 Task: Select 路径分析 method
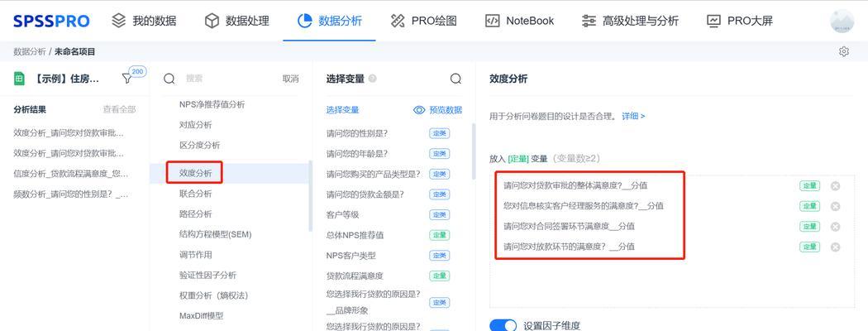(x=195, y=214)
